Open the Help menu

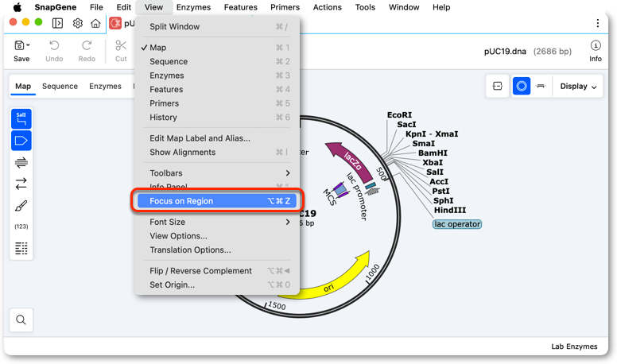[x=441, y=7]
